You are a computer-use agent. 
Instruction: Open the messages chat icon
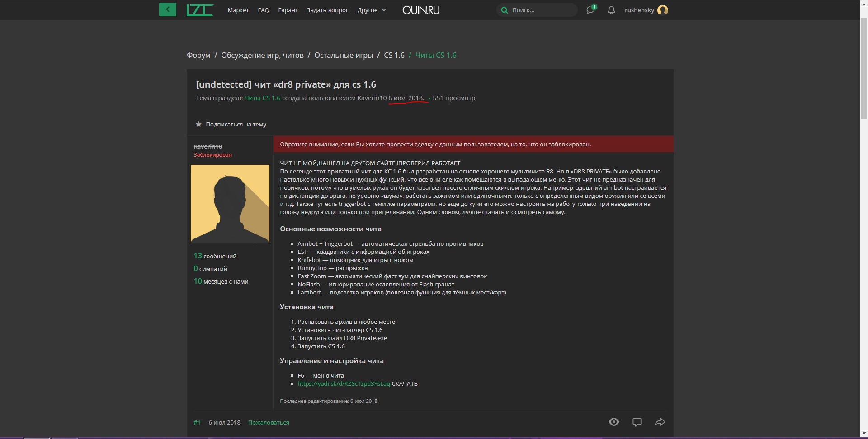coord(590,10)
